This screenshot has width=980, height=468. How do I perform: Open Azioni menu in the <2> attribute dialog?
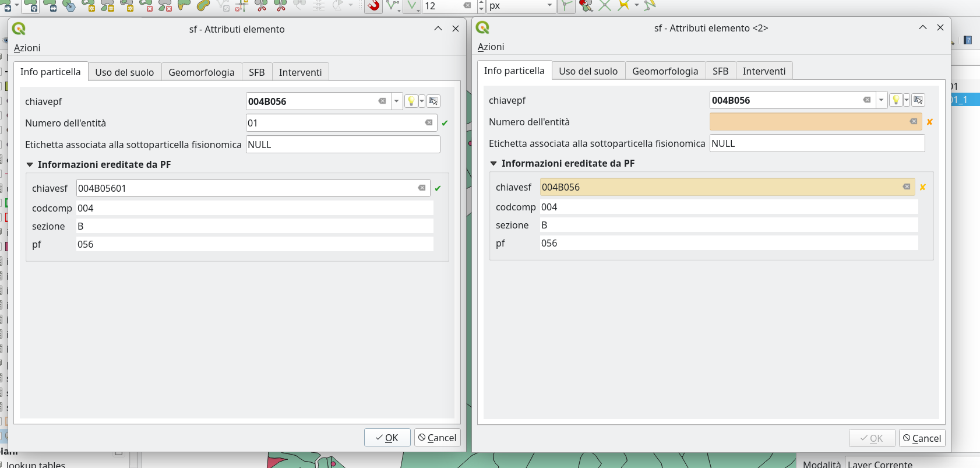coord(491,47)
